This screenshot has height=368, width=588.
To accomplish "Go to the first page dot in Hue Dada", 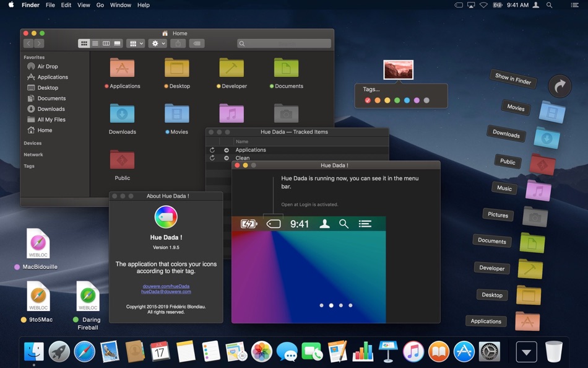I will tap(321, 305).
